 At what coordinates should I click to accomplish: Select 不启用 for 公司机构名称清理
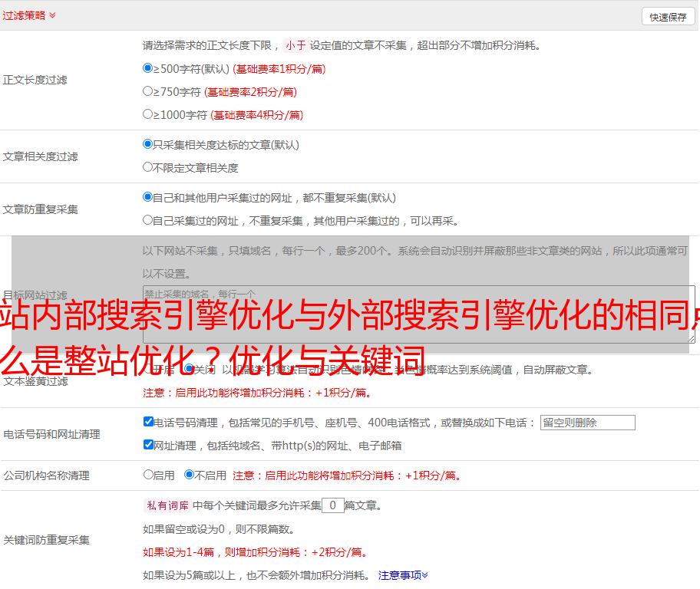189,475
